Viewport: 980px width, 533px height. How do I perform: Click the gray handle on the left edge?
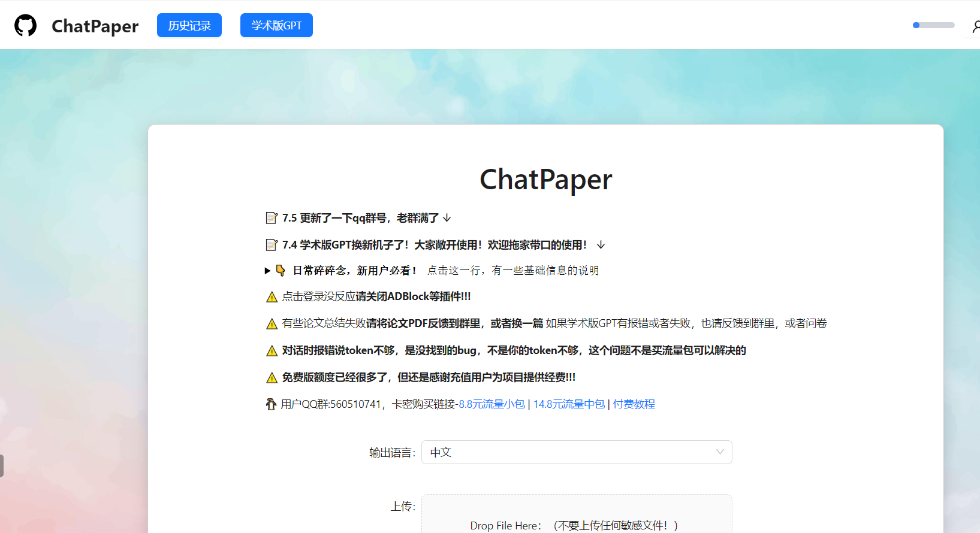[2, 465]
